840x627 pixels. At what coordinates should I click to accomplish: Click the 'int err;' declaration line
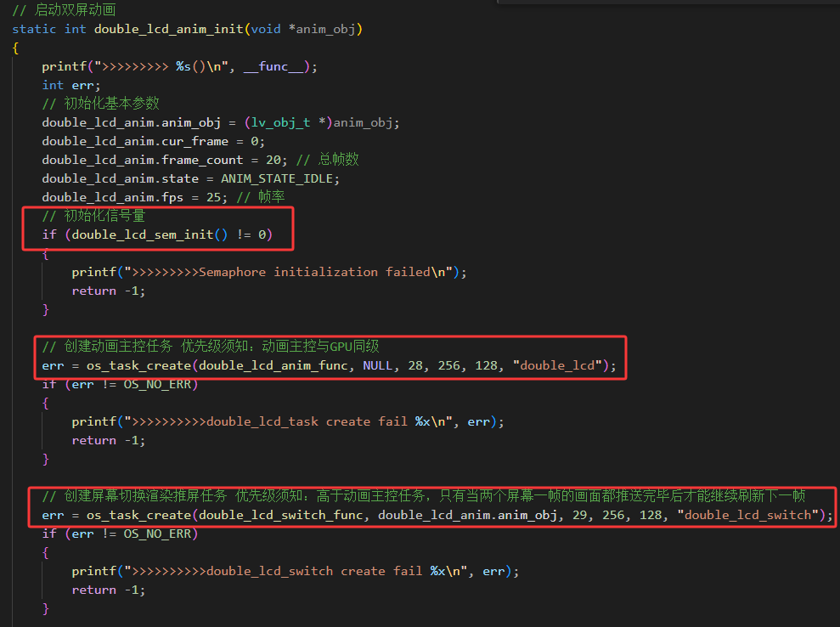click(x=70, y=85)
